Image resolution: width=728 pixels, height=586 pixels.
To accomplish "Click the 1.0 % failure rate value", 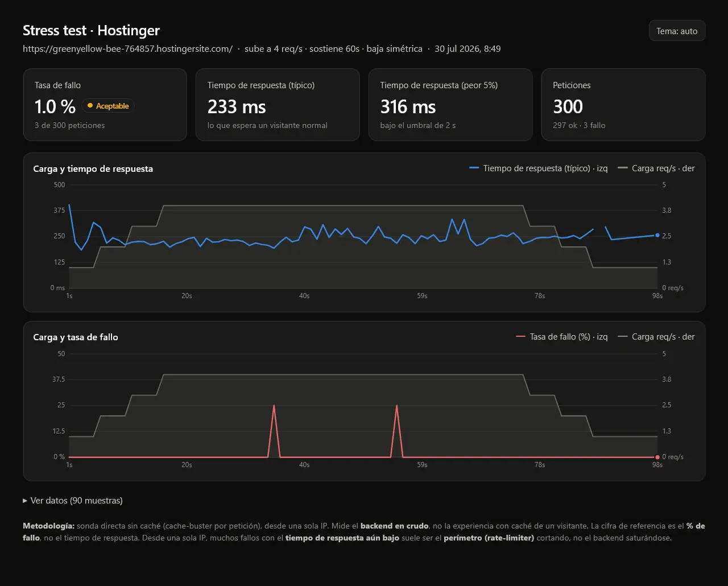I will click(x=55, y=106).
